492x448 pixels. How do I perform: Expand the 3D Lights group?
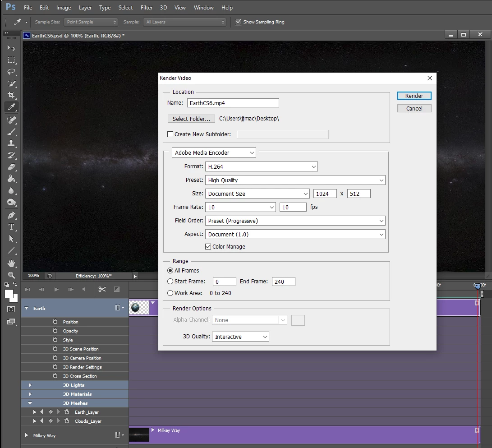coord(30,385)
